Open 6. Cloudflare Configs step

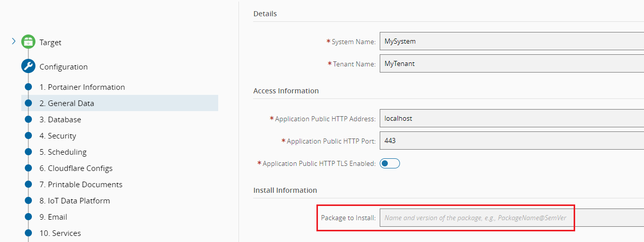point(76,168)
